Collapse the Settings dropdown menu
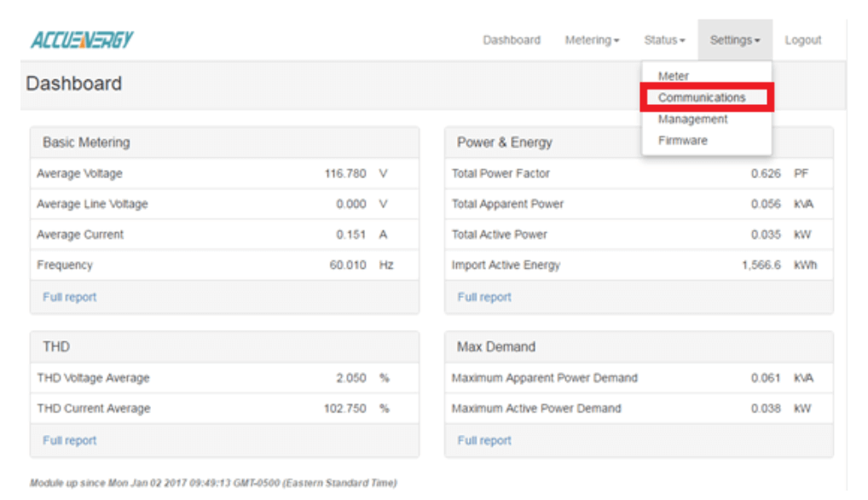 coord(735,40)
